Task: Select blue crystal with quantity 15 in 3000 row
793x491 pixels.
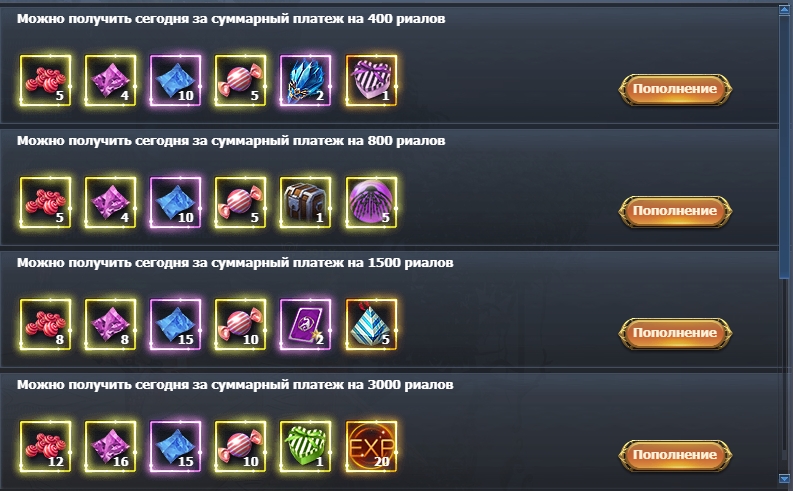Action: [x=175, y=447]
